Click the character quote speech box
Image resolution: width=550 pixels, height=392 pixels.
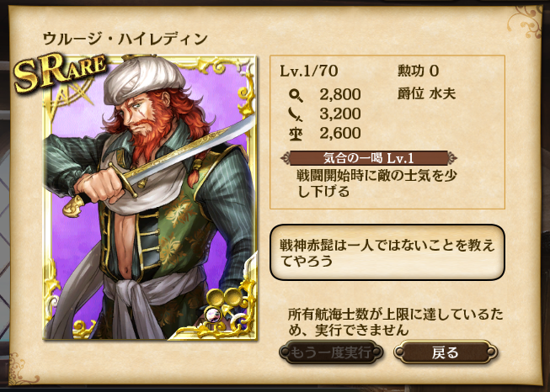[x=387, y=252]
